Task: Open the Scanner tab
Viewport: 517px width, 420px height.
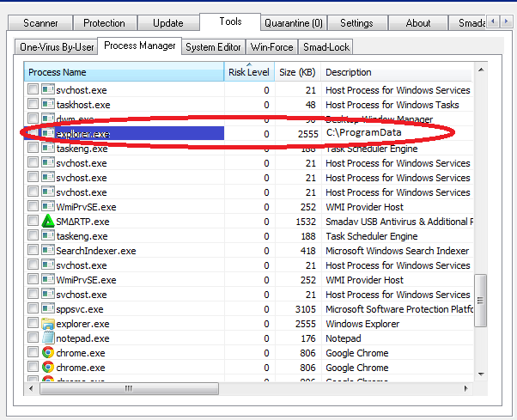Action: [x=40, y=23]
